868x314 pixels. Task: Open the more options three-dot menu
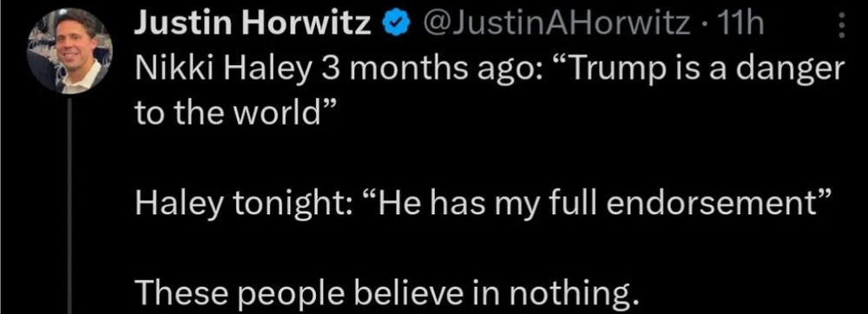[842, 25]
